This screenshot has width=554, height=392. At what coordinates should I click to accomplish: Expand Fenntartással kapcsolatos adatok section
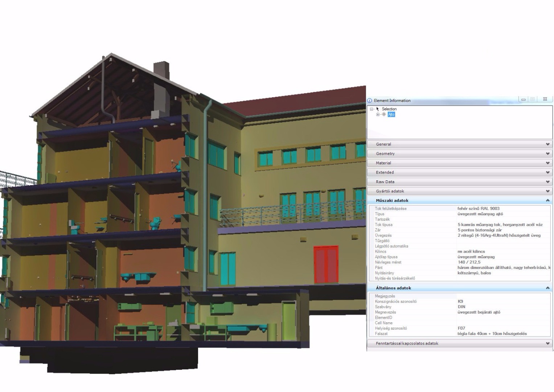(460, 343)
